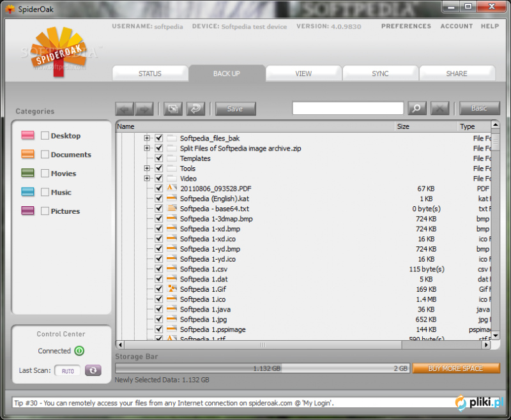Switch to the STATUS tab
The height and width of the screenshot is (420, 511).
click(x=150, y=73)
